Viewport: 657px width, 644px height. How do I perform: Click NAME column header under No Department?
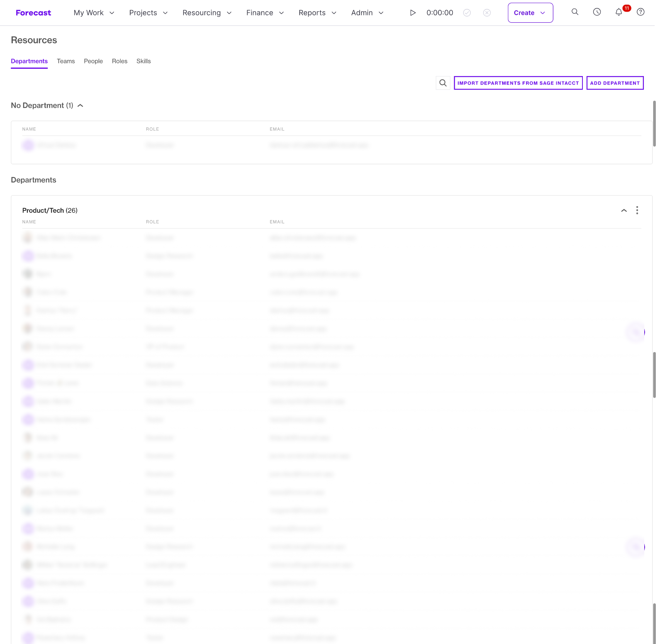pos(29,129)
